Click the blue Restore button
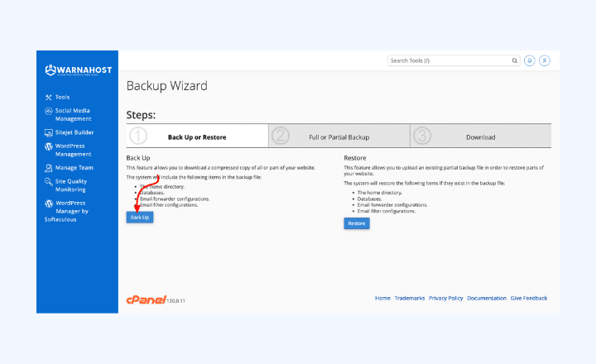Screen dimensions: 596x364 tap(357, 223)
